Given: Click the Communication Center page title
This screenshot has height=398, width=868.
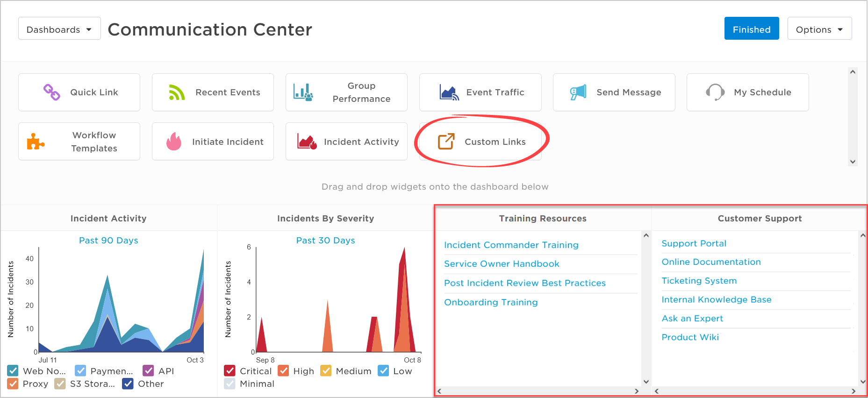Looking at the screenshot, I should pos(210,29).
